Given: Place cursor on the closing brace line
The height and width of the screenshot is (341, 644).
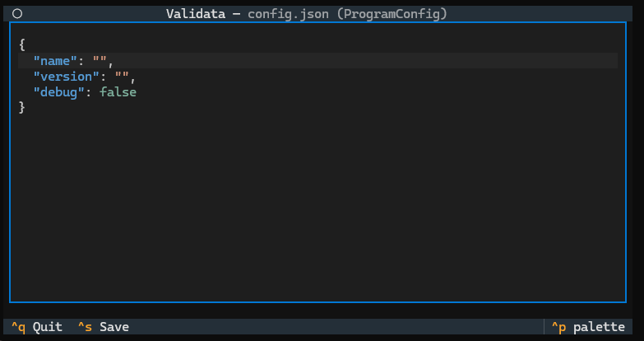Looking at the screenshot, I should (x=22, y=108).
